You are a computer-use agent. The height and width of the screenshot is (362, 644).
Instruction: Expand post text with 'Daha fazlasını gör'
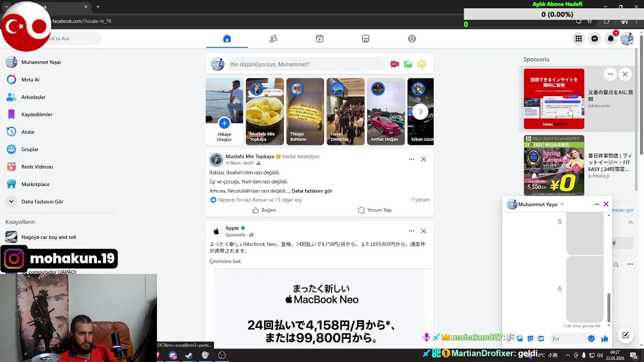point(312,191)
